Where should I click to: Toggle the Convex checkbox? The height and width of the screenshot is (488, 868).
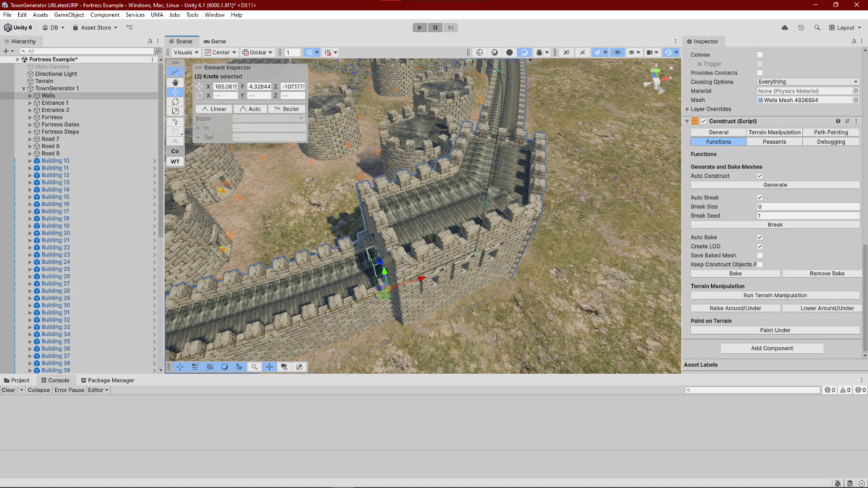759,55
